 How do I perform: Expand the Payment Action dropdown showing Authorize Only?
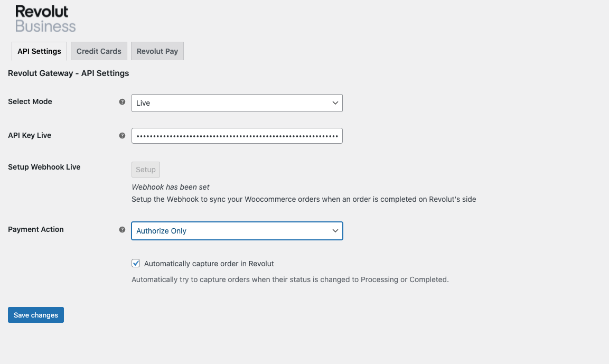[237, 231]
